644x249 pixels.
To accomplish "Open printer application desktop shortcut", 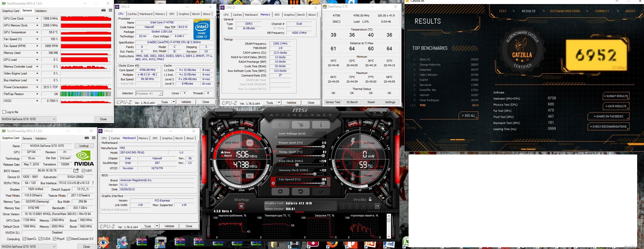I will pos(161,242).
